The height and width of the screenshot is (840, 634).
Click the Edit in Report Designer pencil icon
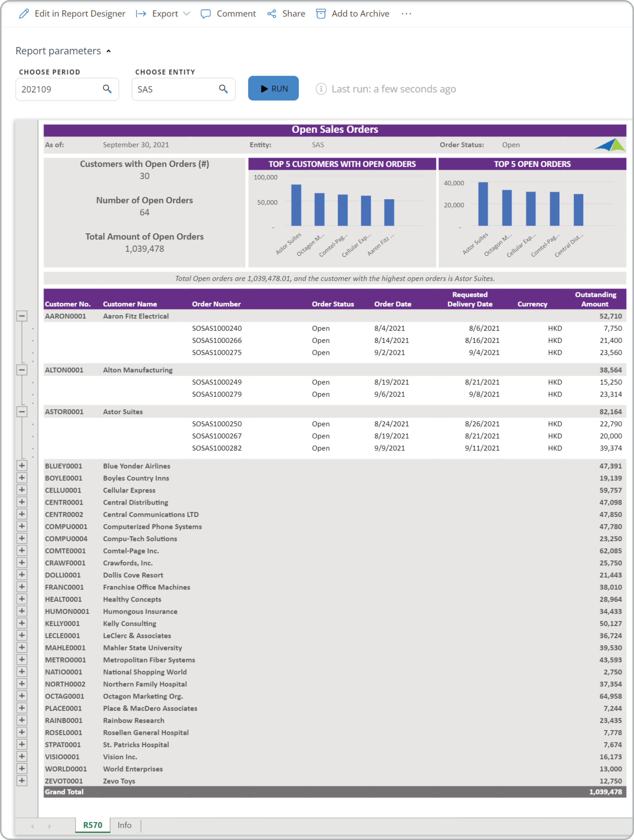24,14
